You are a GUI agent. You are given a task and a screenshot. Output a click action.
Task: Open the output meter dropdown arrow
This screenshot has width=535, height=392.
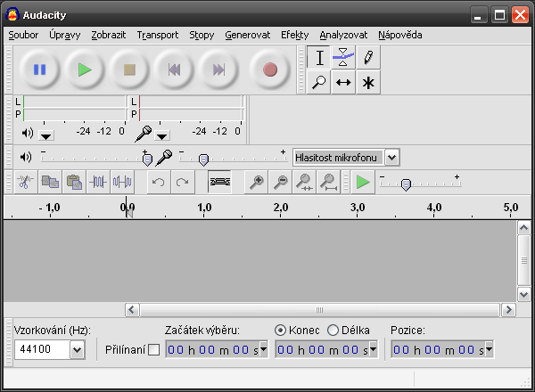(x=45, y=136)
